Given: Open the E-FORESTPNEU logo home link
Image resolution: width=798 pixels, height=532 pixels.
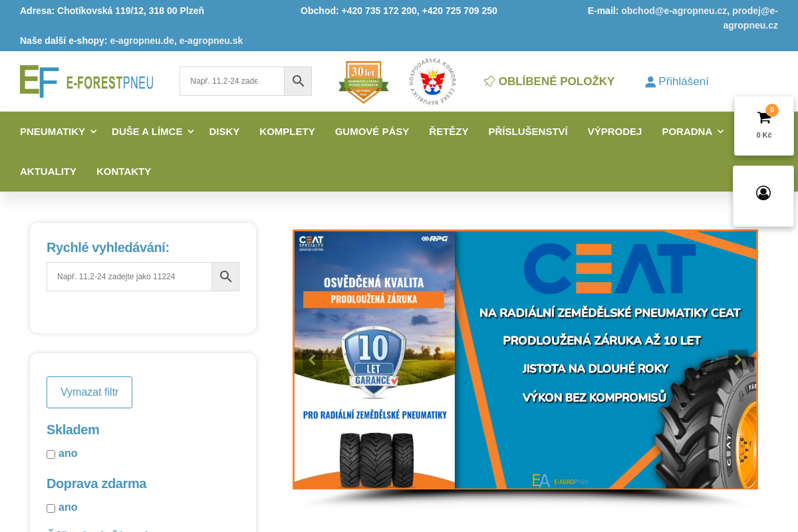Looking at the screenshot, I should coord(86,81).
